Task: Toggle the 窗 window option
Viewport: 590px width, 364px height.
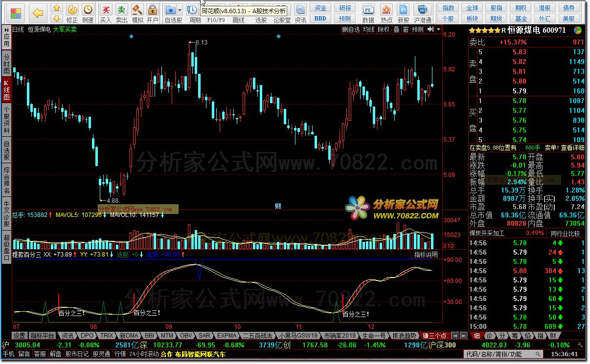Action: [406, 29]
